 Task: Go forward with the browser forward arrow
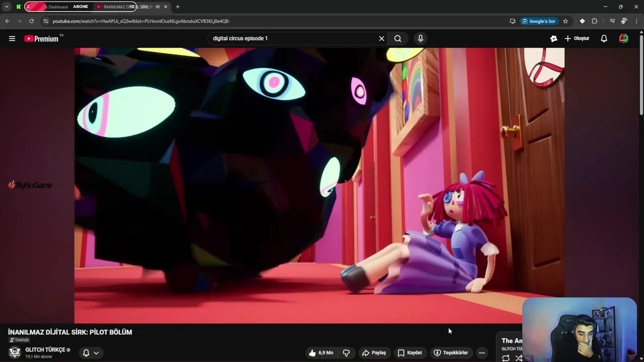click(x=19, y=21)
